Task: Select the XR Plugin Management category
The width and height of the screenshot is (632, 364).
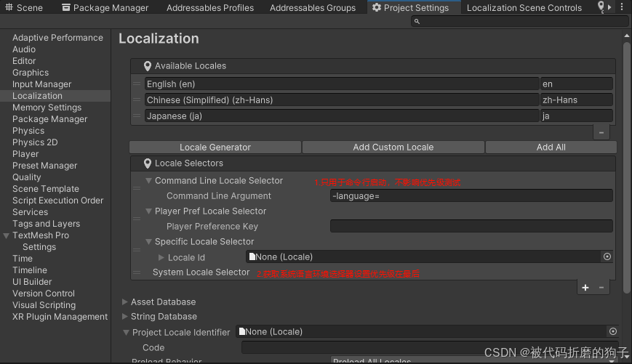Action: click(60, 317)
